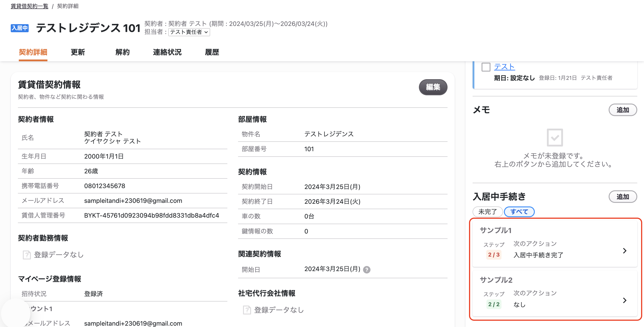Image resolution: width=644 pixels, height=327 pixels.
Task: Click the 編集 button for contract info
Action: tap(433, 87)
